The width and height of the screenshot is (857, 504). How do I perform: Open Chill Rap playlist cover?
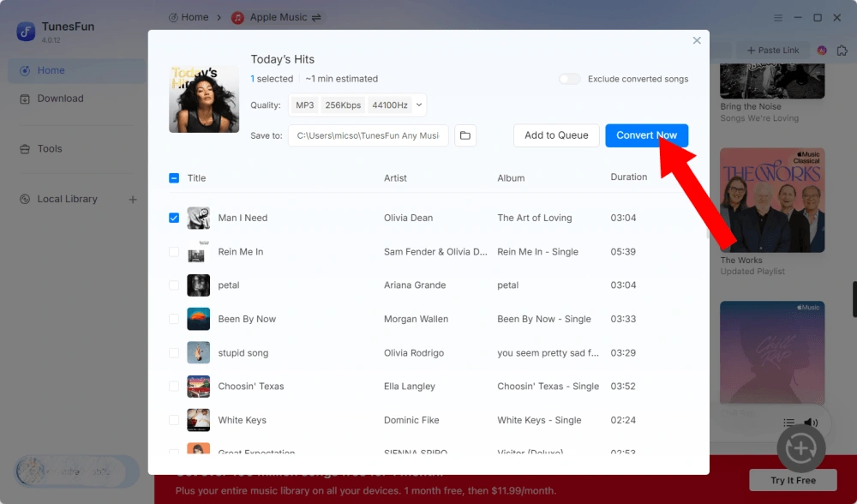[772, 352]
